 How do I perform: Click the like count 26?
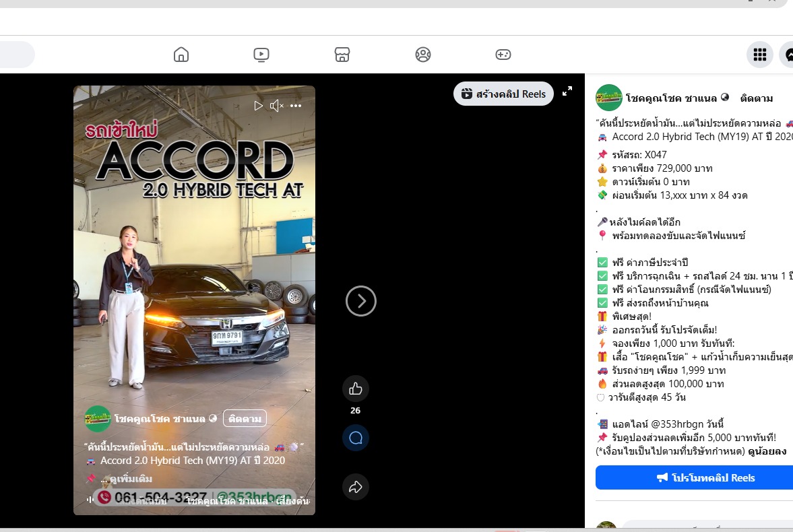[x=356, y=411]
